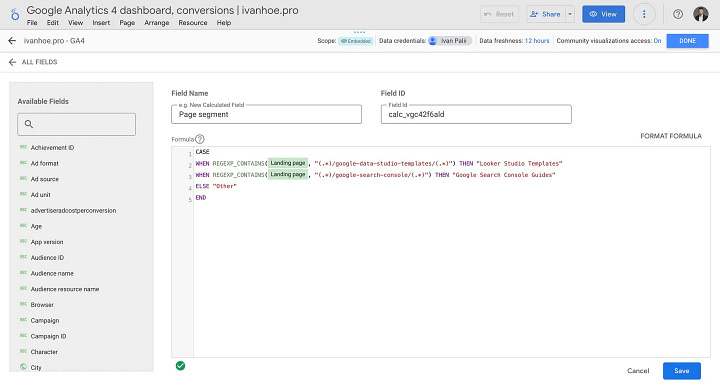The height and width of the screenshot is (391, 720).
Task: Click the Formula help question mark icon
Action: 200,139
